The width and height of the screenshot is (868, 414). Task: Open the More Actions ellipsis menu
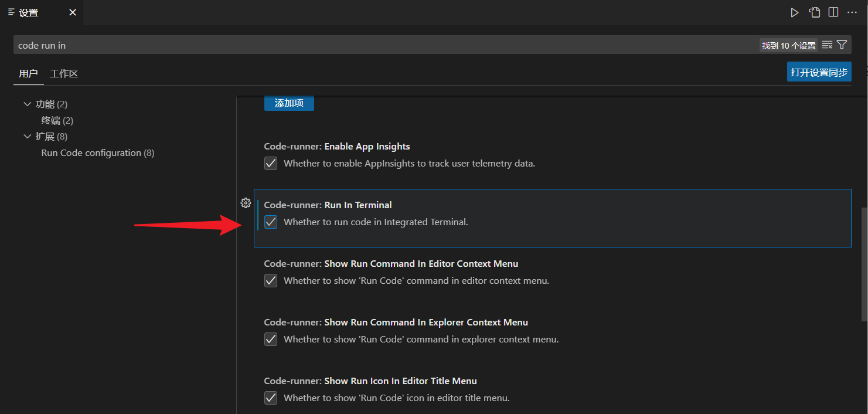tap(852, 12)
